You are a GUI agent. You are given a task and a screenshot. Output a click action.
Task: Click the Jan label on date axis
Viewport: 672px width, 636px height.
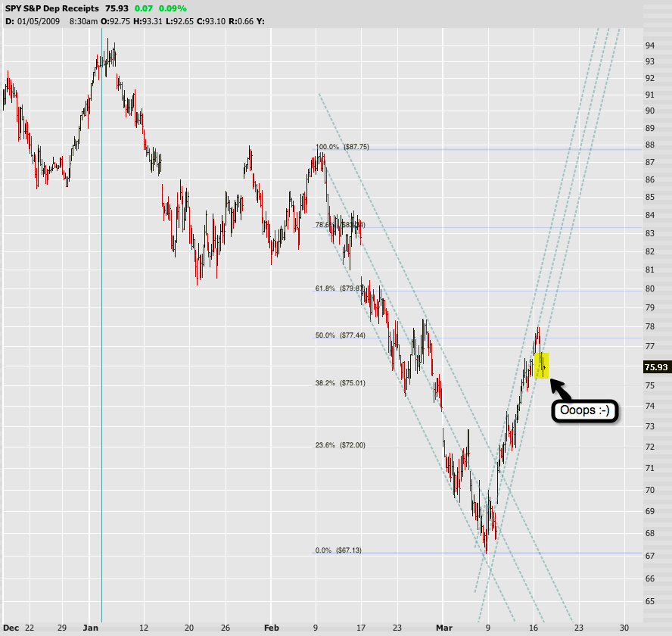click(x=90, y=628)
